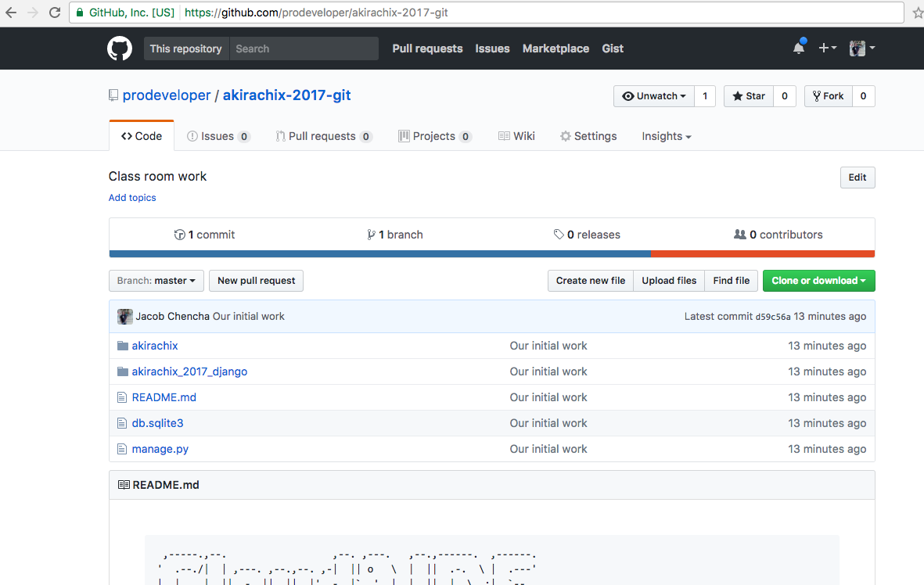924x585 pixels.
Task: Click the manage.py file icon
Action: (122, 449)
